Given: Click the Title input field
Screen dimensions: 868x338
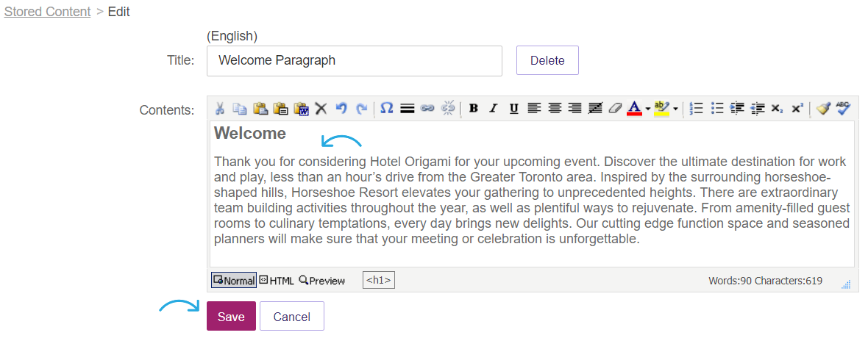Looking at the screenshot, I should [x=355, y=60].
